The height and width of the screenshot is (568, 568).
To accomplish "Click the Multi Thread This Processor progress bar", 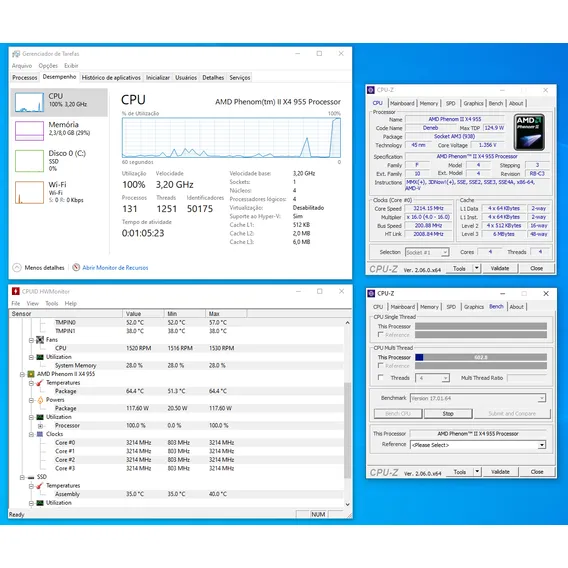I will [x=481, y=357].
